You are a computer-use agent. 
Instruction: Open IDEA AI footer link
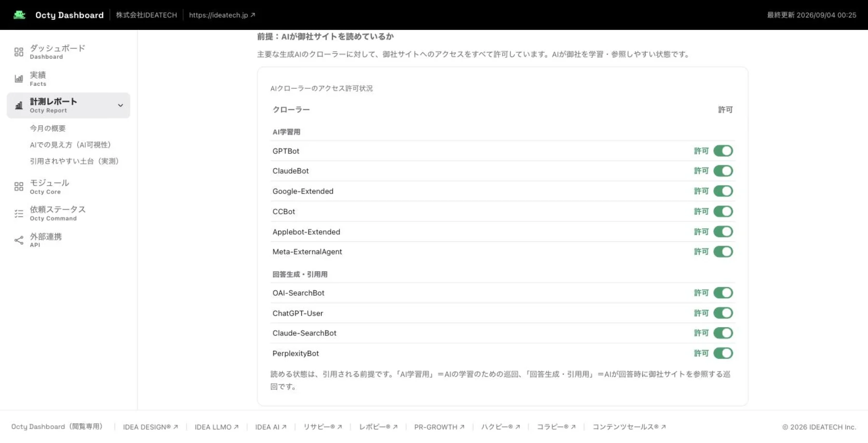click(271, 427)
